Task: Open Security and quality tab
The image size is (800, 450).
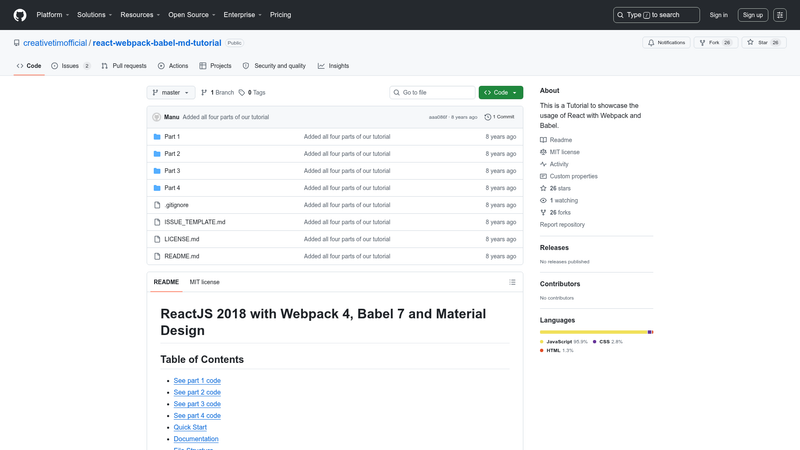Action: tap(274, 66)
